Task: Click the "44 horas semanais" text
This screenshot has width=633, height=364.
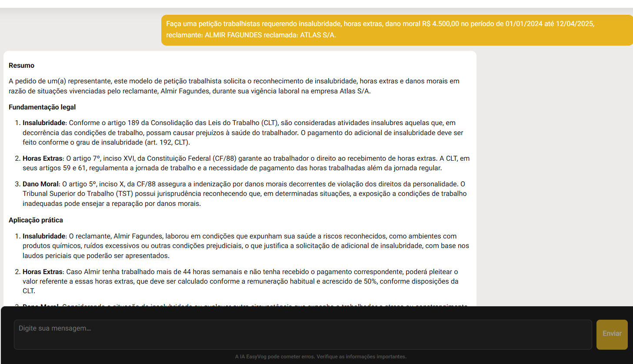Action: [x=210, y=272]
